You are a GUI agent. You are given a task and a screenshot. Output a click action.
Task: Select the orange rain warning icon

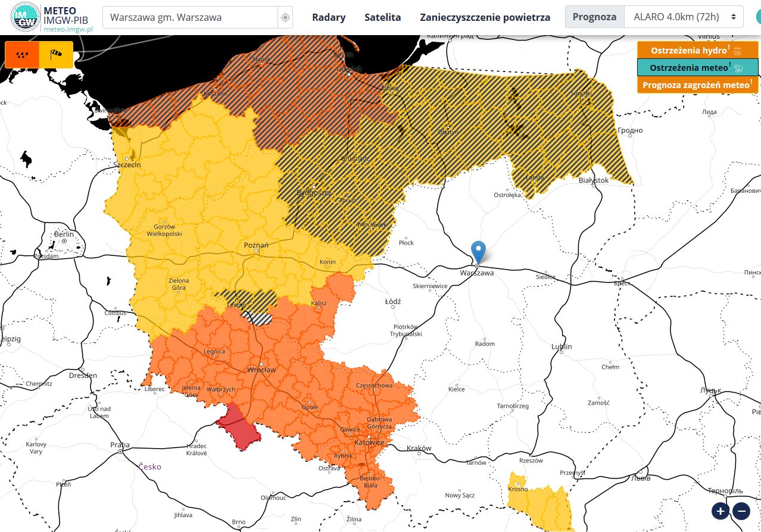pos(22,54)
